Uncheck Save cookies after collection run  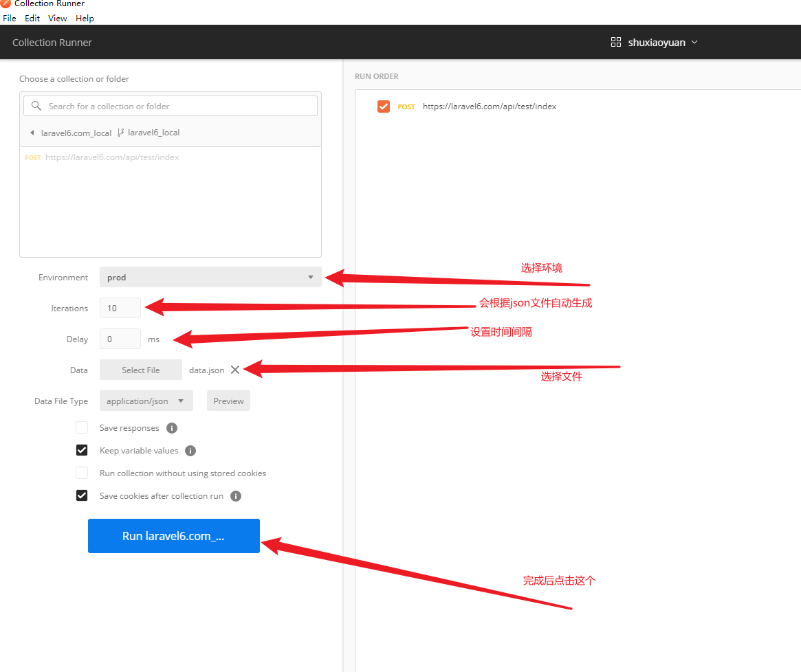click(x=82, y=495)
